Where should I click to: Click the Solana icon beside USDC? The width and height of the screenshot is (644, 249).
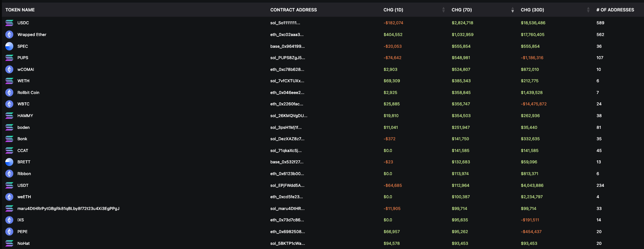tap(9, 23)
